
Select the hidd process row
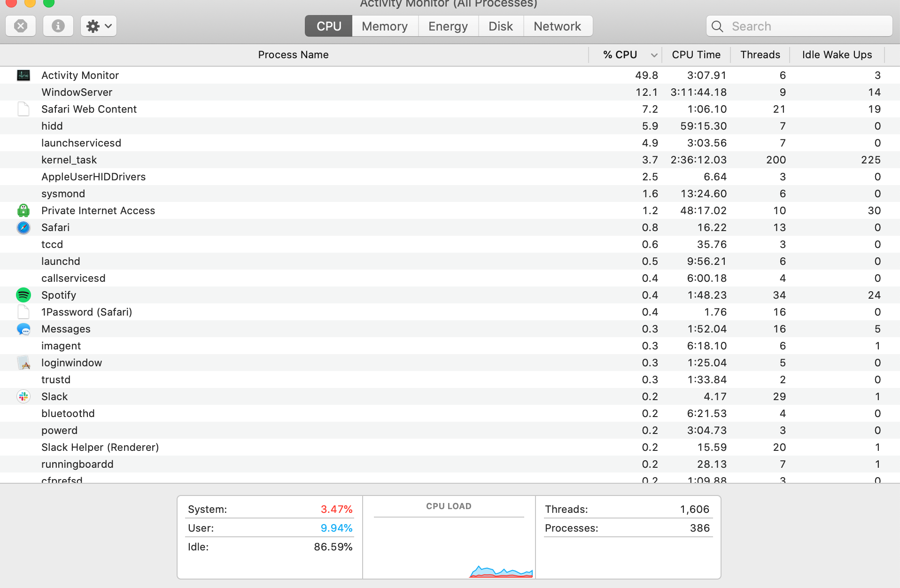[x=450, y=126]
